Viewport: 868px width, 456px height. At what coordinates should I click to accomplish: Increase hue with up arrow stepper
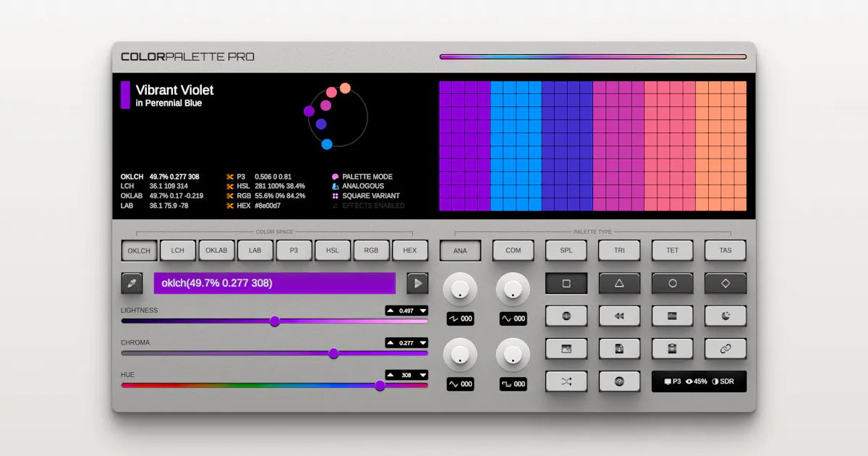click(x=391, y=375)
